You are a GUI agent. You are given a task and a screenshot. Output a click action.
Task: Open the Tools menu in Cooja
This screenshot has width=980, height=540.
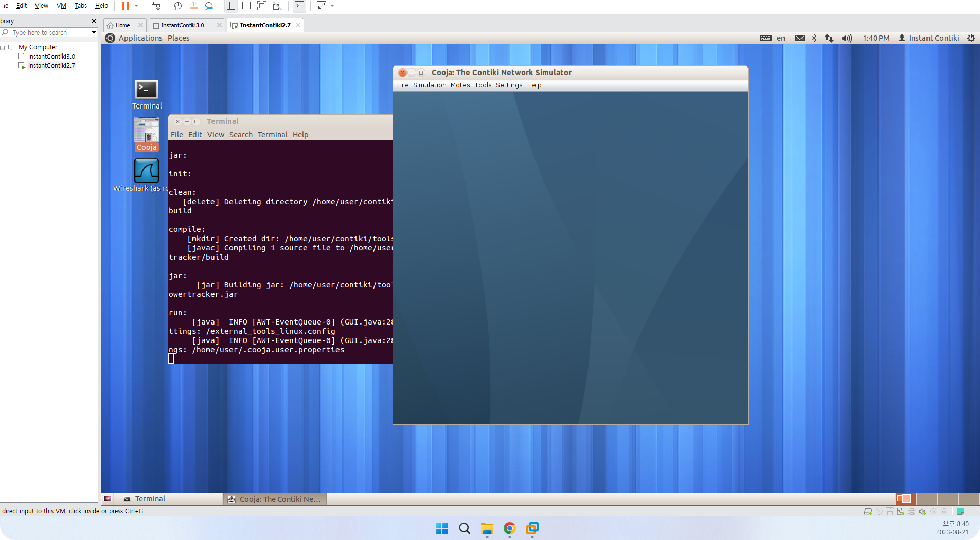(483, 85)
